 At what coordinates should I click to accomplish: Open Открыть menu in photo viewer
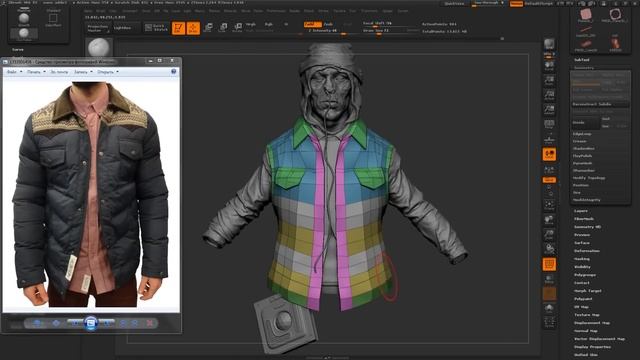(x=108, y=72)
